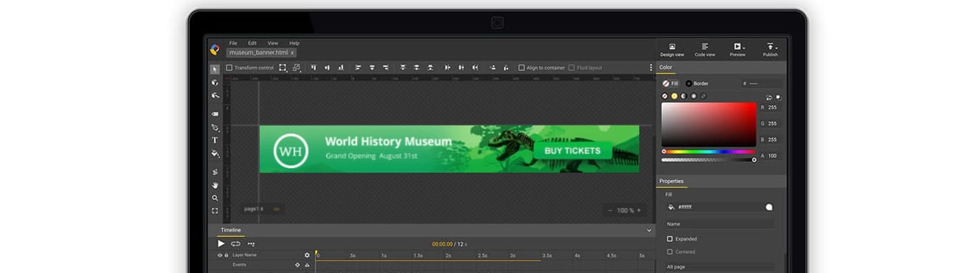Click the Selection arrow tool
The height and width of the screenshot is (273, 980).
pyautogui.click(x=215, y=69)
